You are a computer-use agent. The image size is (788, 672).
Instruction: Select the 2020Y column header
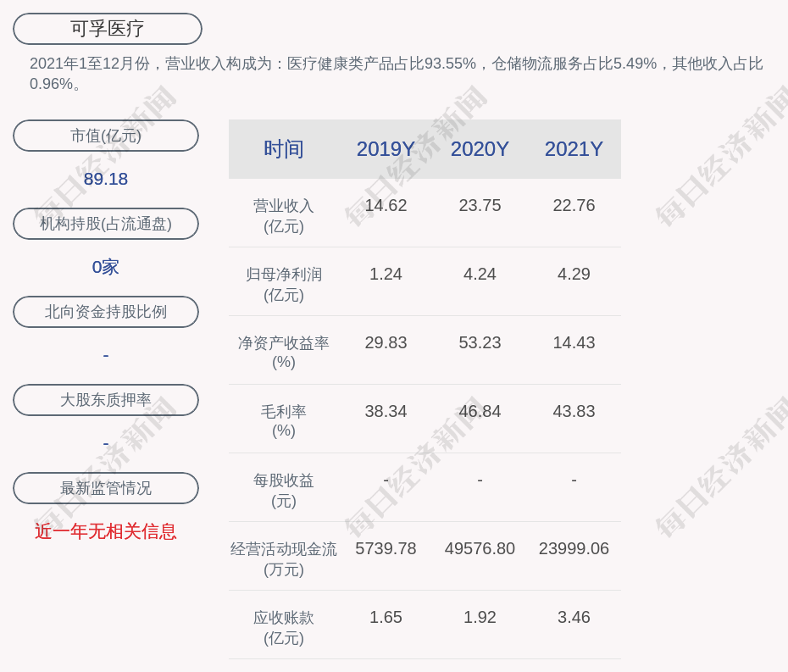(480, 149)
